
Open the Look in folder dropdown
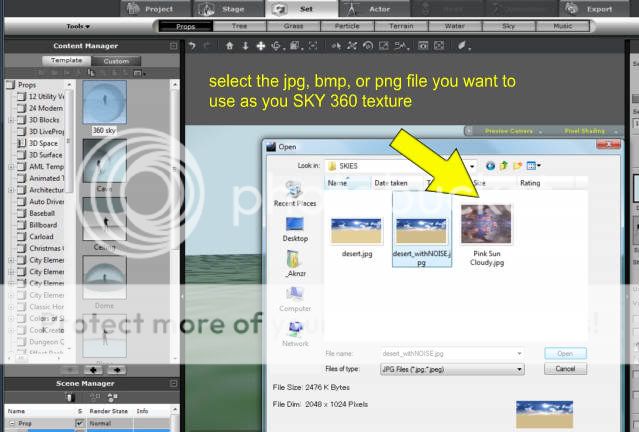[472, 166]
